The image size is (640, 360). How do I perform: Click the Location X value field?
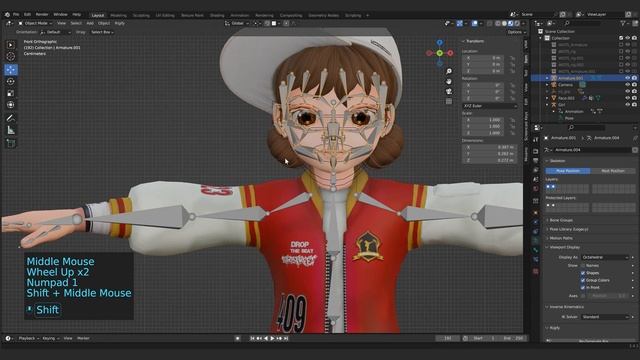point(483,58)
